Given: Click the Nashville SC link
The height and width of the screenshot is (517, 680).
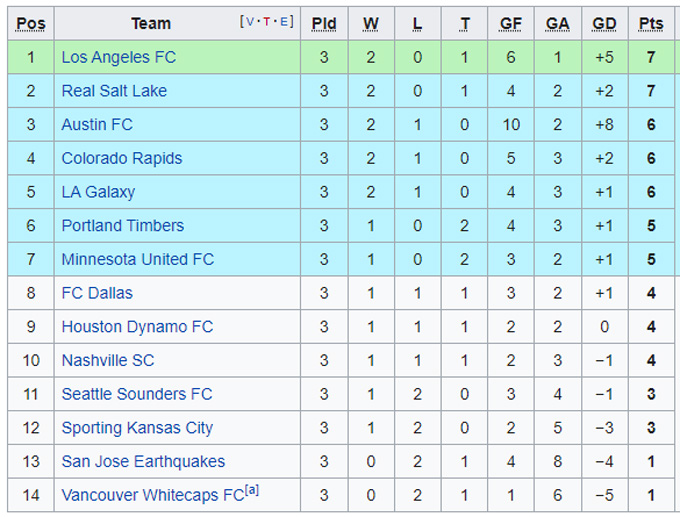Looking at the screenshot, I should click(108, 360).
